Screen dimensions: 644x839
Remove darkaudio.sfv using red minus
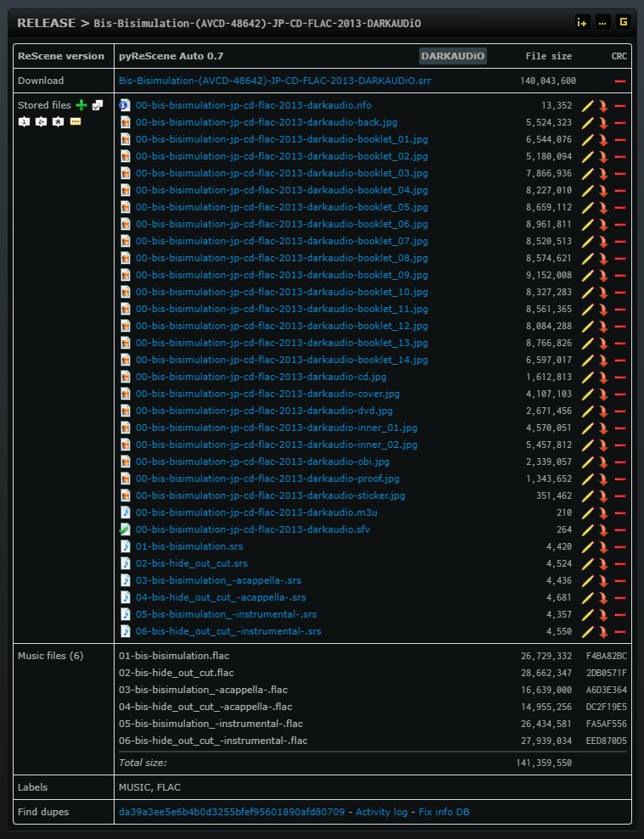(620, 530)
